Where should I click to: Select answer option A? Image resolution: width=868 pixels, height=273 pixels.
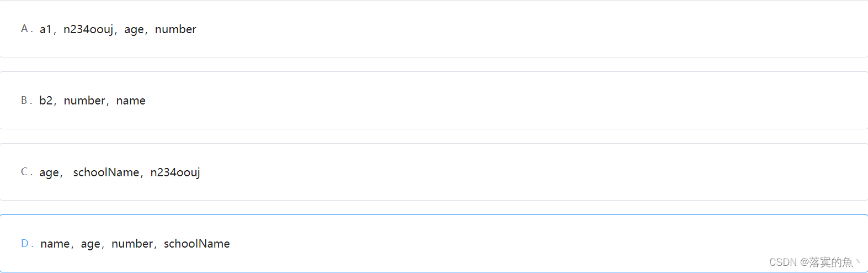point(434,29)
